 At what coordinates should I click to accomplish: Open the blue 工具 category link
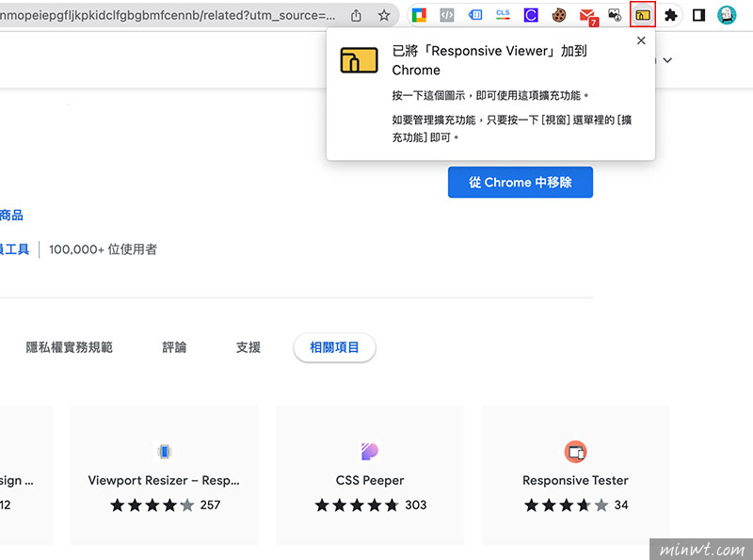coord(14,249)
